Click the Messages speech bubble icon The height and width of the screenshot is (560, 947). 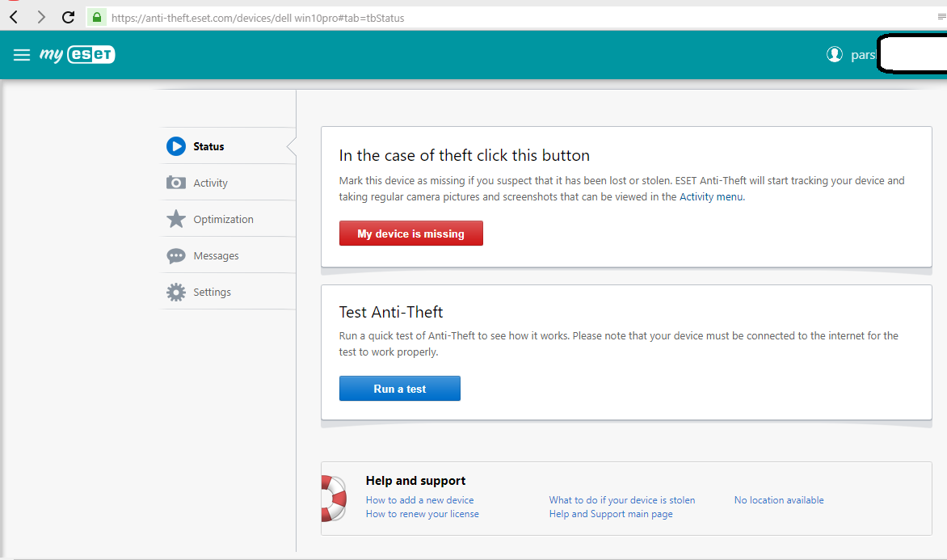pos(176,256)
